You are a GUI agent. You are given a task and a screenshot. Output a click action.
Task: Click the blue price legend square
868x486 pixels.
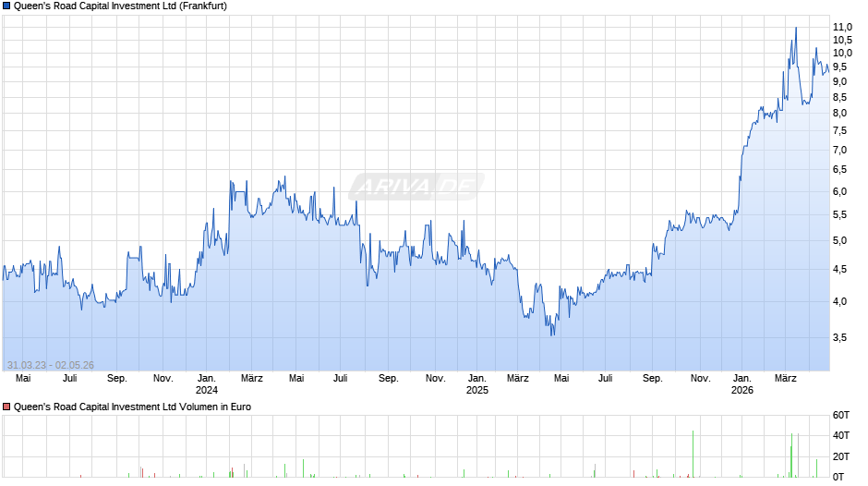6,6
